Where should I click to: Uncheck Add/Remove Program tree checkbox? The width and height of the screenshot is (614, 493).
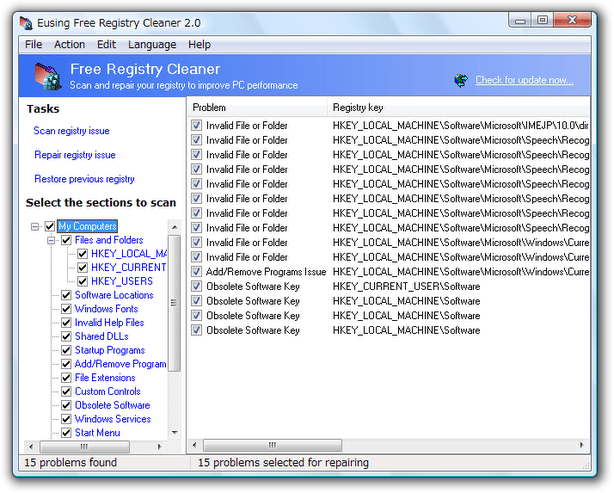pyautogui.click(x=66, y=364)
